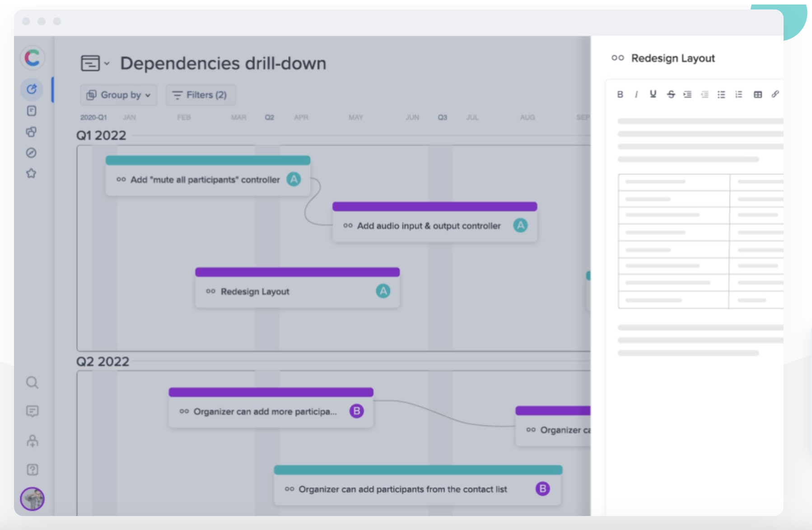
Task: Toggle bold formatting in the editor
Action: [x=620, y=94]
